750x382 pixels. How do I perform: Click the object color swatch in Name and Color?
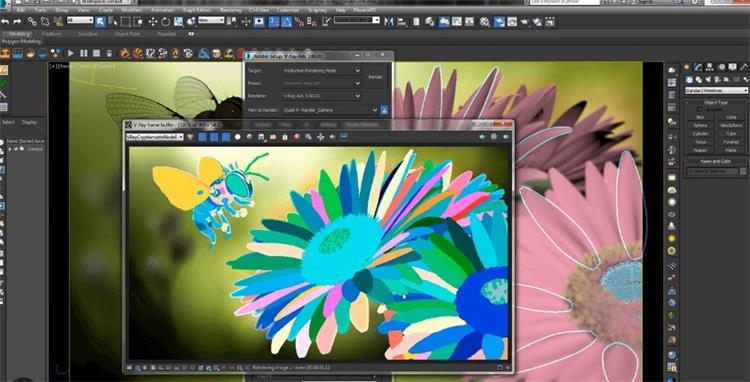tap(743, 171)
